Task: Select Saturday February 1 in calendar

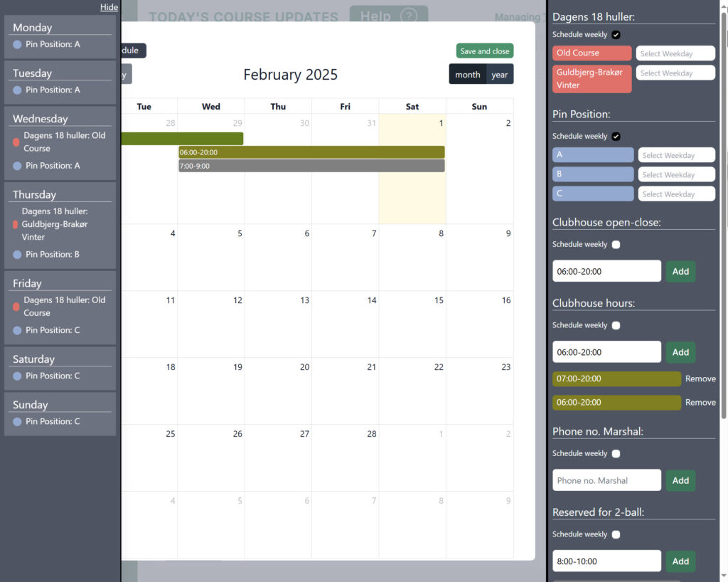Action: [412, 169]
